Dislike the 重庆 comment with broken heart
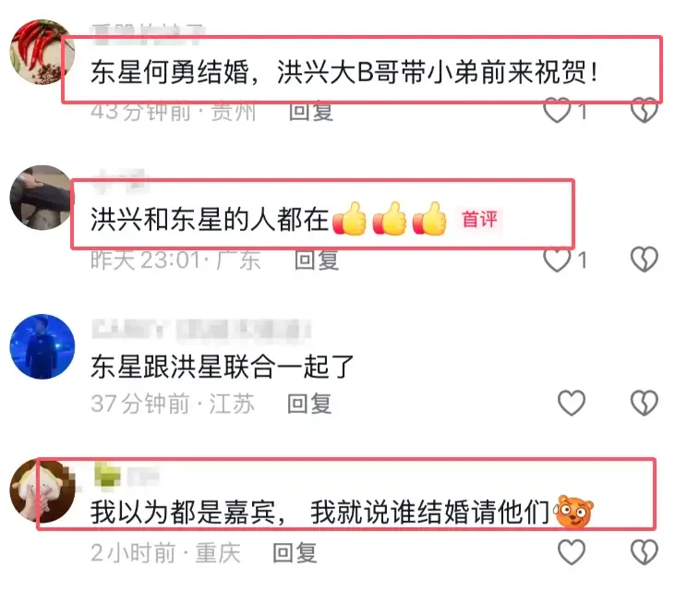 click(x=645, y=552)
